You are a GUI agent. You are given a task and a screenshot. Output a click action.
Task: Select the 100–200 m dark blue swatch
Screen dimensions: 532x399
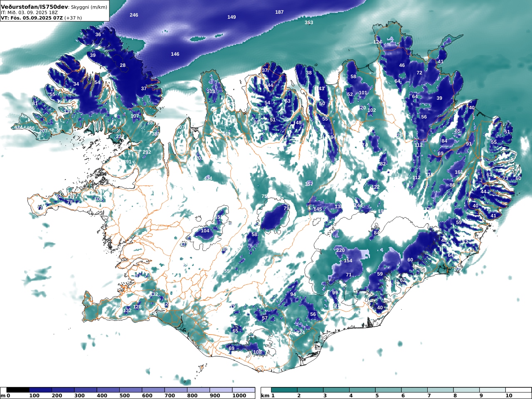click(x=40, y=390)
